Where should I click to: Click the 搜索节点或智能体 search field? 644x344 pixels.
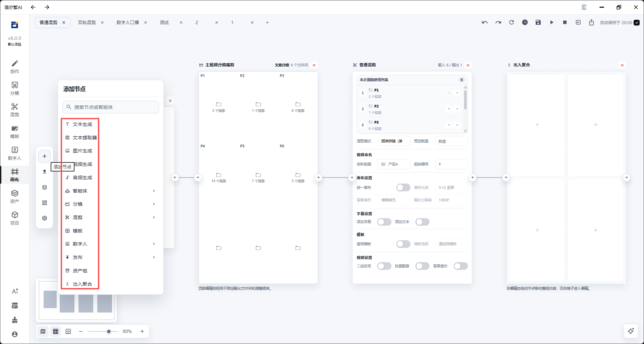111,107
